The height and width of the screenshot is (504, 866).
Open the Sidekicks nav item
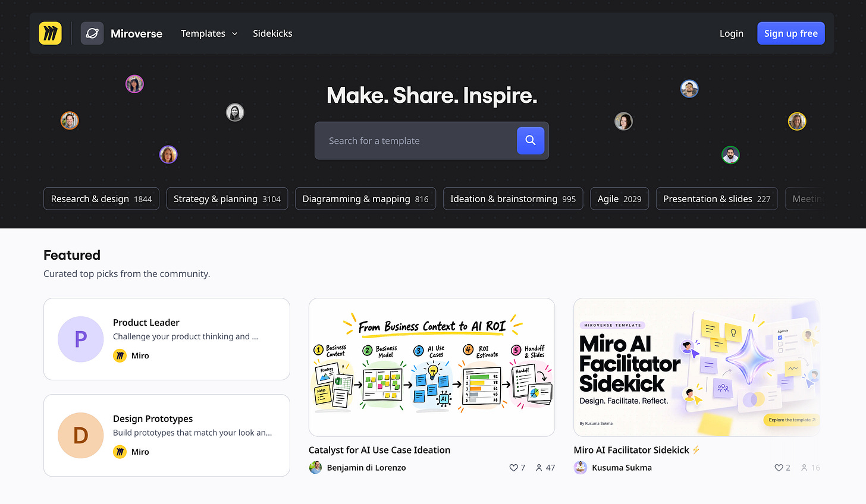click(272, 33)
